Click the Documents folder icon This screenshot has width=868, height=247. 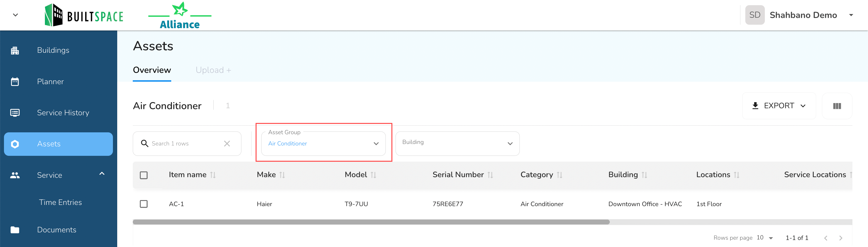[x=15, y=230]
